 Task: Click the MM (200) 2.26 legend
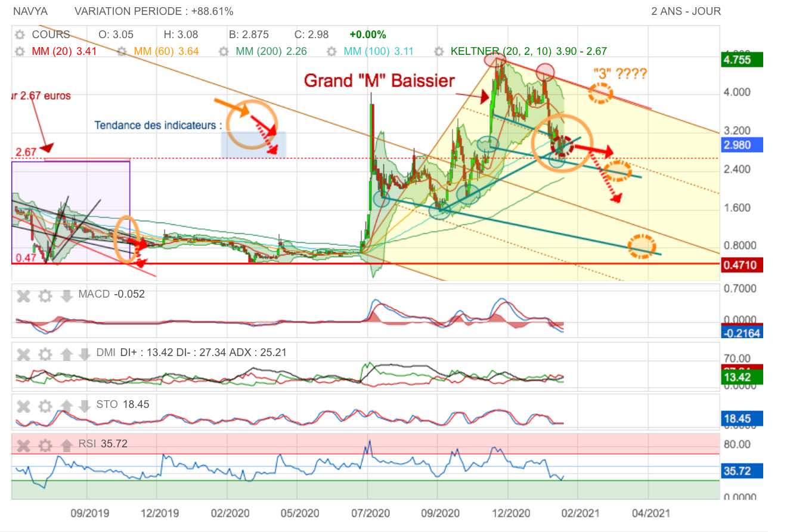(271, 51)
